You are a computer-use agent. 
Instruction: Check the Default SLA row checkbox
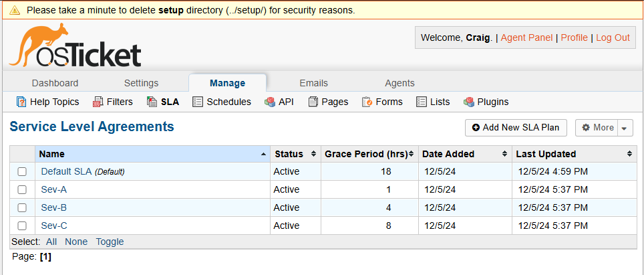tap(22, 172)
